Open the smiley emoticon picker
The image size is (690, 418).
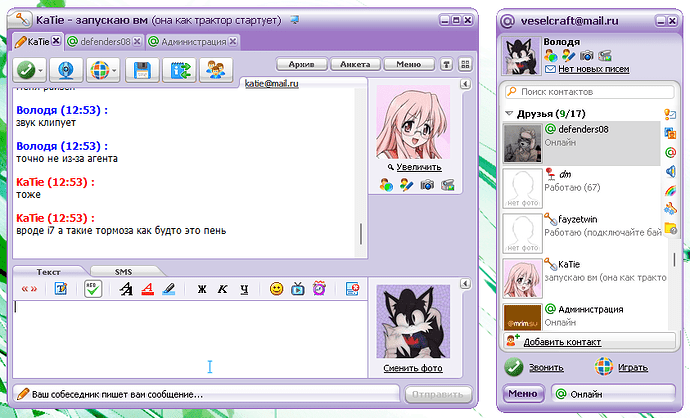[277, 289]
